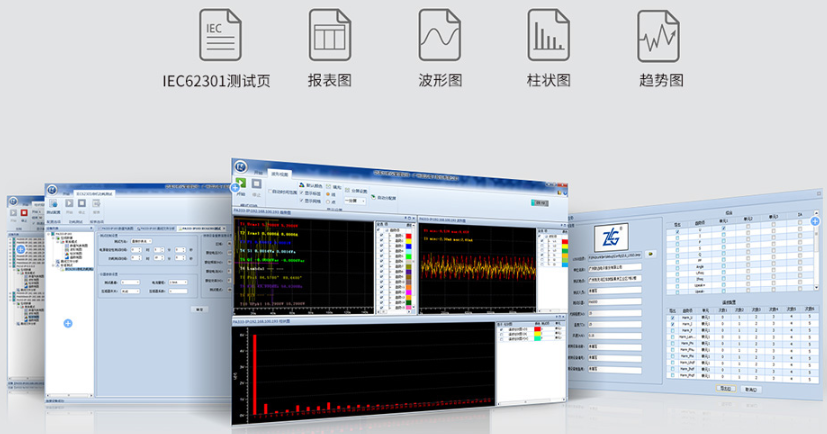The width and height of the screenshot is (827, 434).
Task: Toggle the 显示网格 checkbox
Action: point(301,200)
